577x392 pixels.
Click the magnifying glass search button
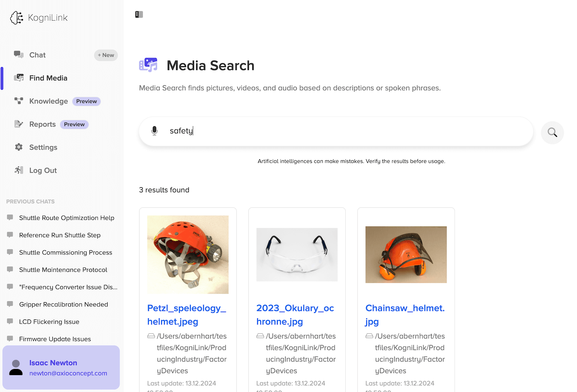pos(552,133)
